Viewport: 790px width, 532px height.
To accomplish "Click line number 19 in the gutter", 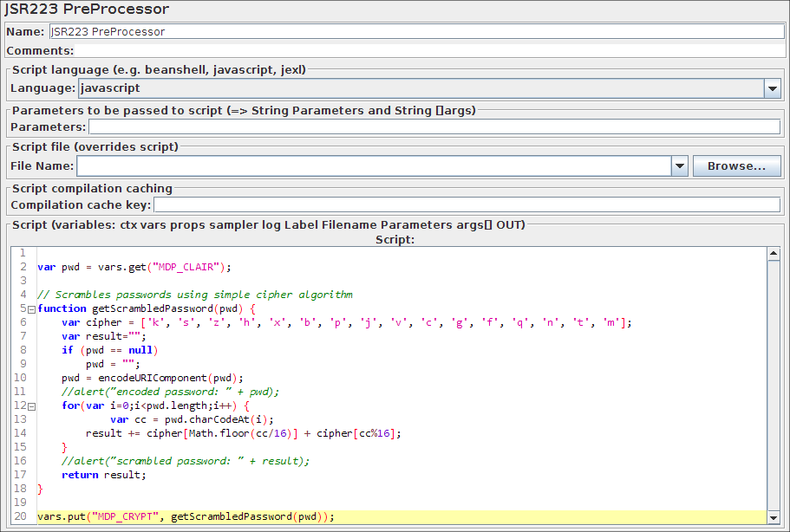I will (21, 503).
